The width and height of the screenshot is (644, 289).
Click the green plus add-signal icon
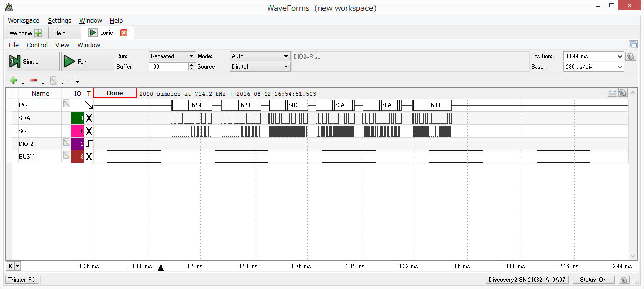pos(13,80)
